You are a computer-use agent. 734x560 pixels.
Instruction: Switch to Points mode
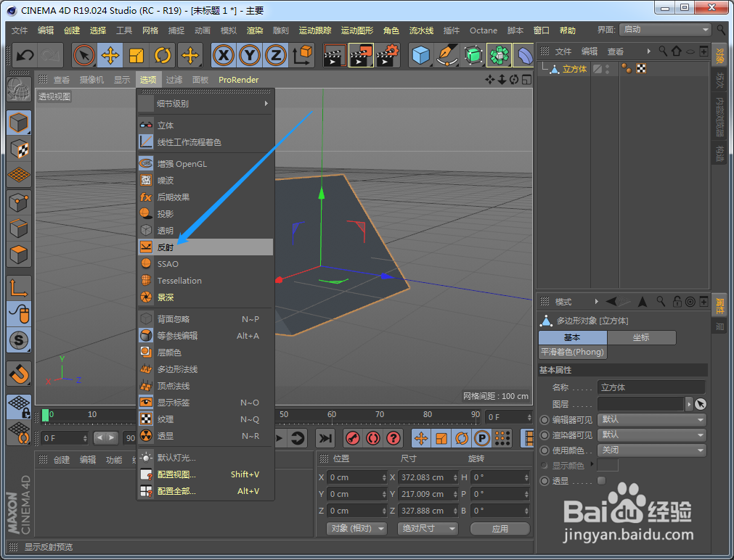(19, 203)
